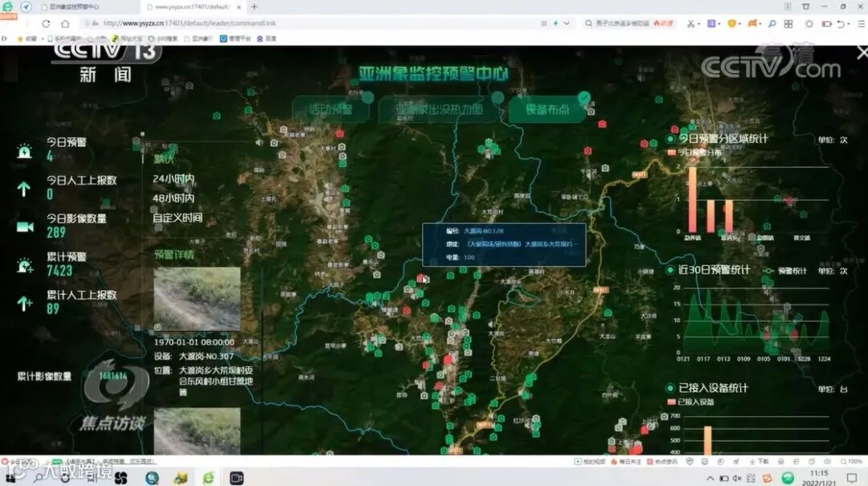Click the 100% zoom control in status bar
Image resolution: width=868 pixels, height=486 pixels.
pos(851,461)
